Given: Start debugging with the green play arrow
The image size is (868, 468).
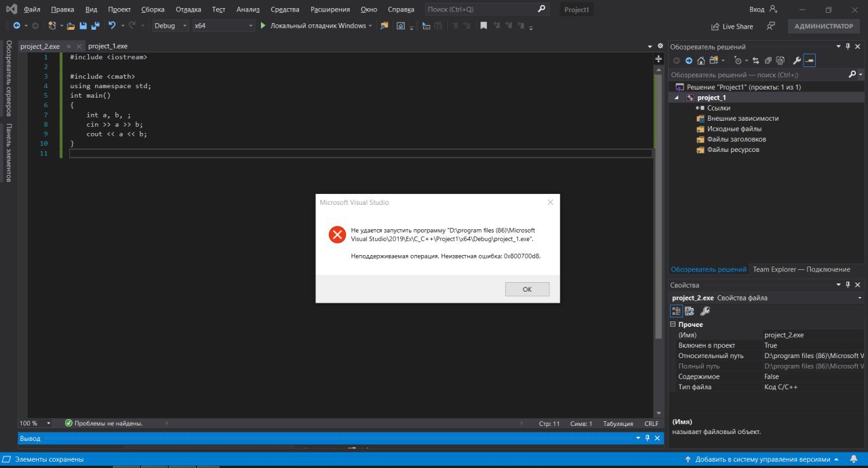Looking at the screenshot, I should click(262, 26).
